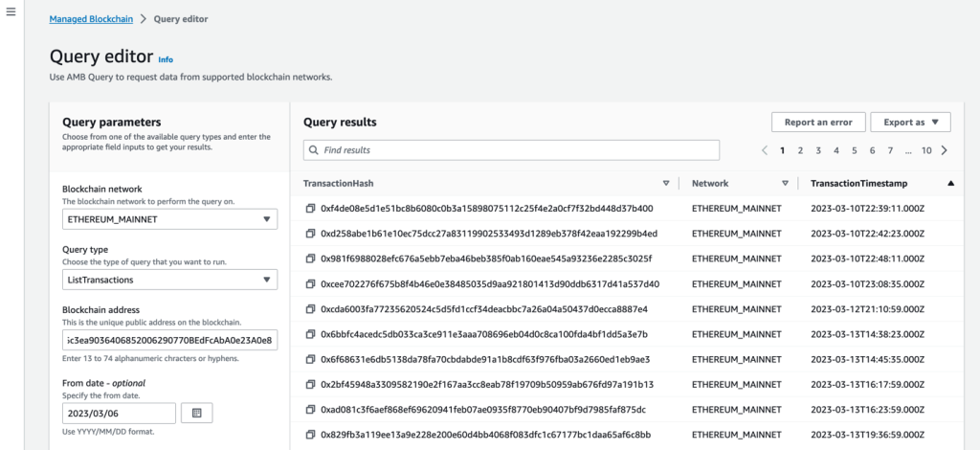Open the From date calendar picker
The image size is (980, 450).
(197, 413)
